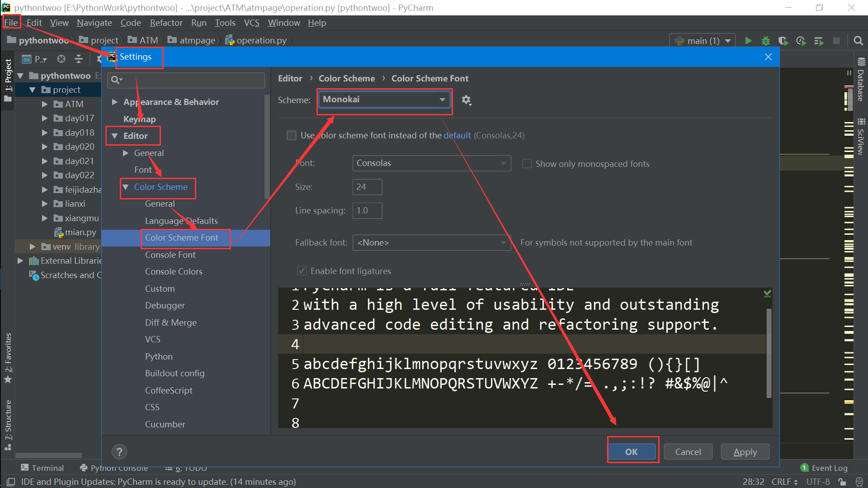Click the inspection checkmark in preview
Image resolution: width=868 pixels, height=488 pixels.
coord(767,294)
